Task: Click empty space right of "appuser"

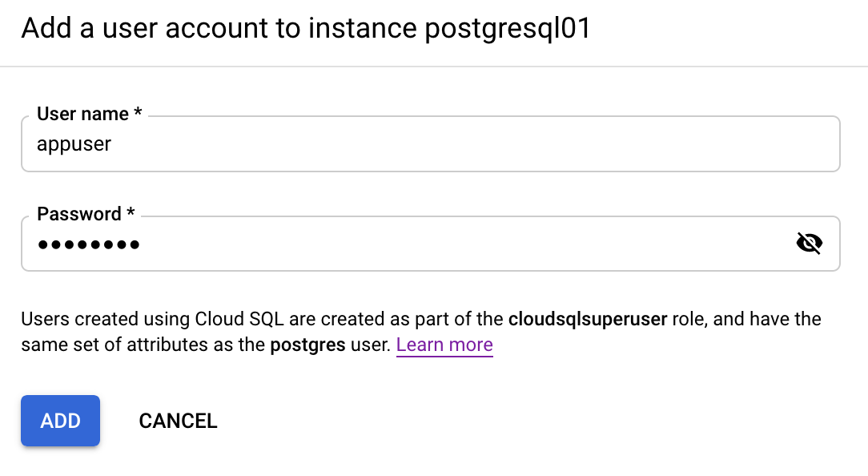Action: tap(480, 144)
